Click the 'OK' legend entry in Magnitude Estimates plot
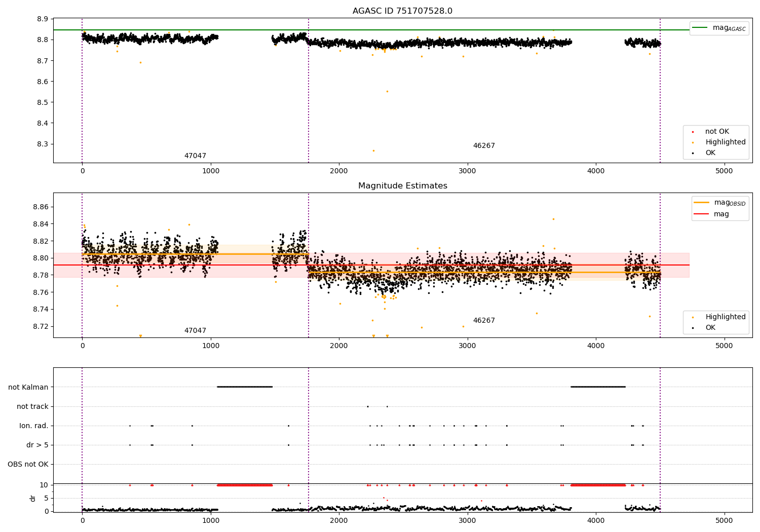This screenshot has width=760, height=532. [x=710, y=328]
